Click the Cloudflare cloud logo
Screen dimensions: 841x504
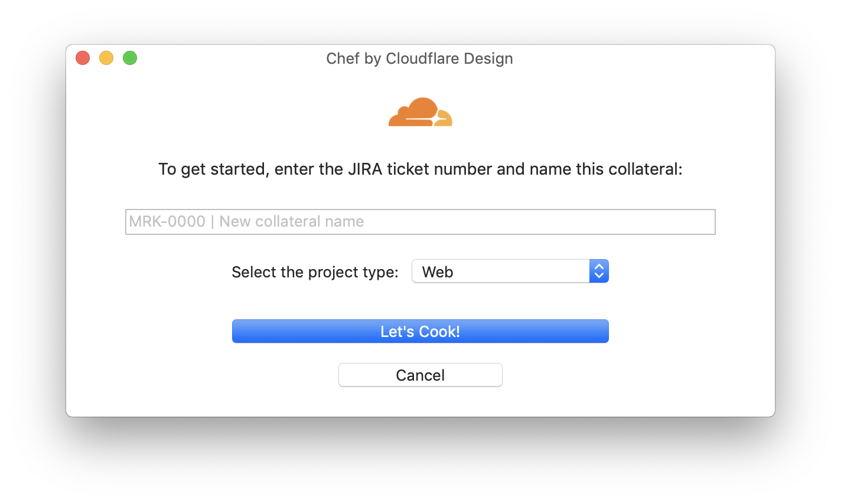coord(420,112)
